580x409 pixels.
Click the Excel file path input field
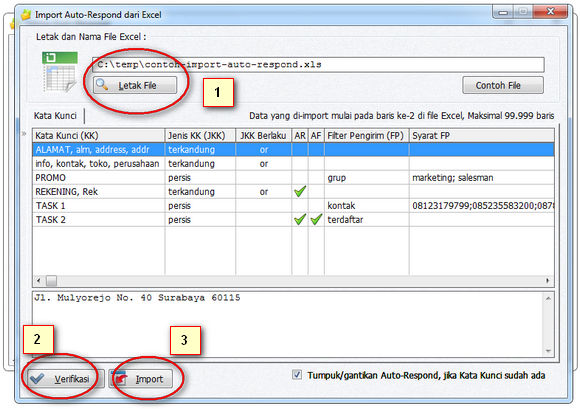[x=318, y=65]
